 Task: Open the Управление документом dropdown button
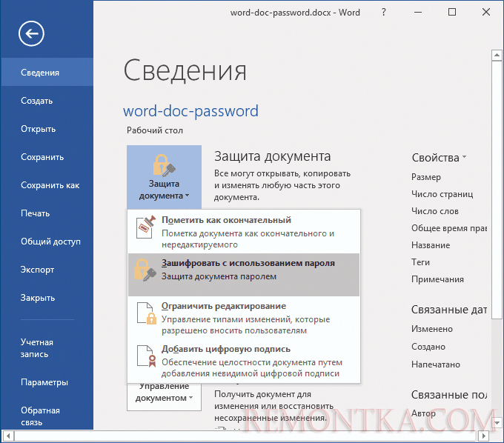pos(164,397)
